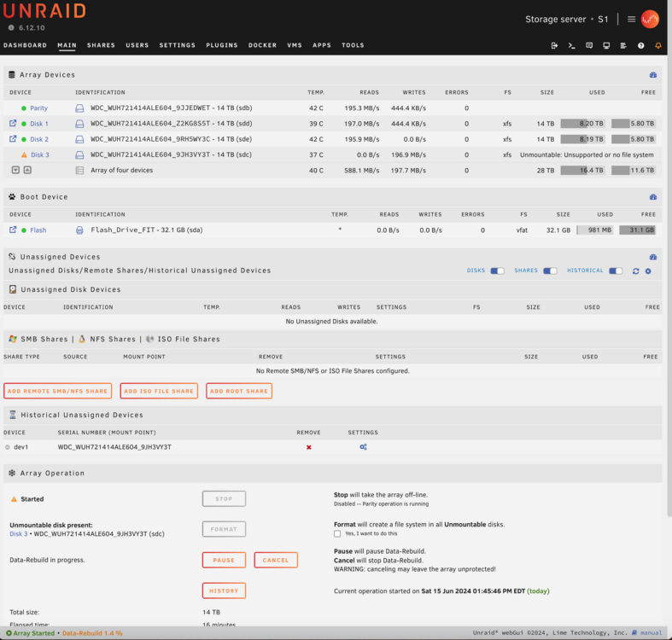
Task: Open the SETTINGS tab
Action: point(178,45)
